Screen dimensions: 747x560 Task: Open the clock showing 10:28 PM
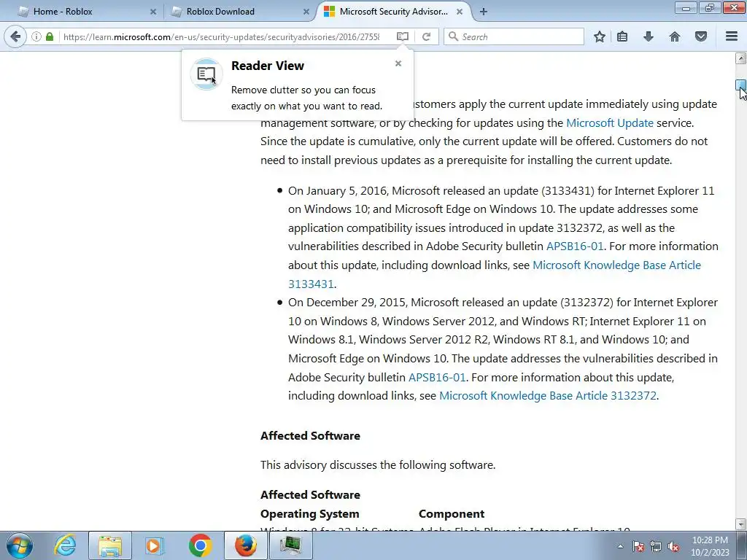click(x=710, y=546)
